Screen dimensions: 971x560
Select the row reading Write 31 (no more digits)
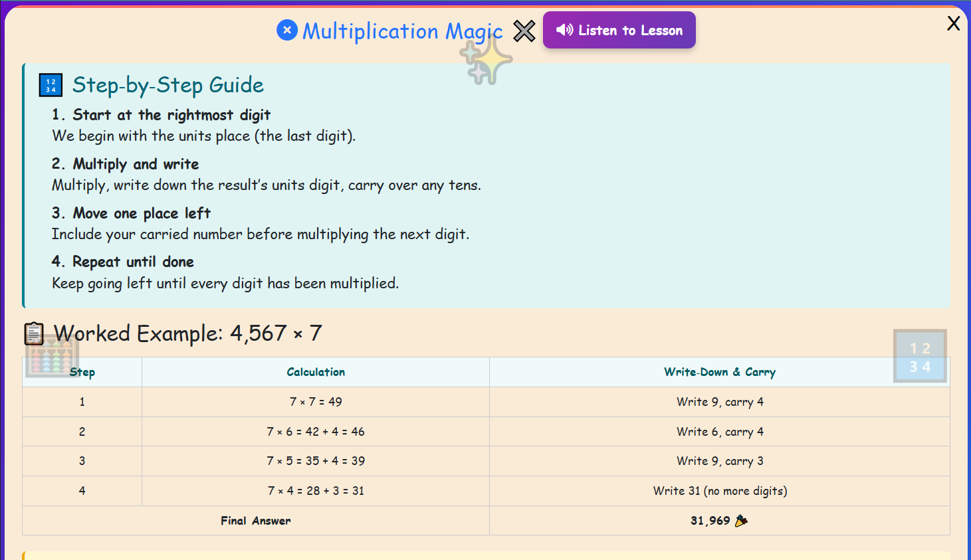tap(720, 490)
